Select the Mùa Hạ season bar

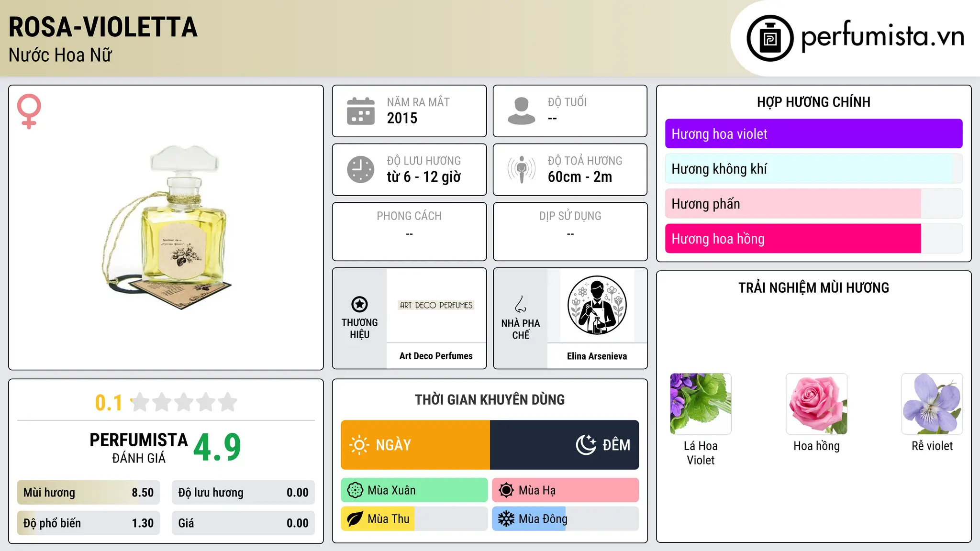click(566, 490)
